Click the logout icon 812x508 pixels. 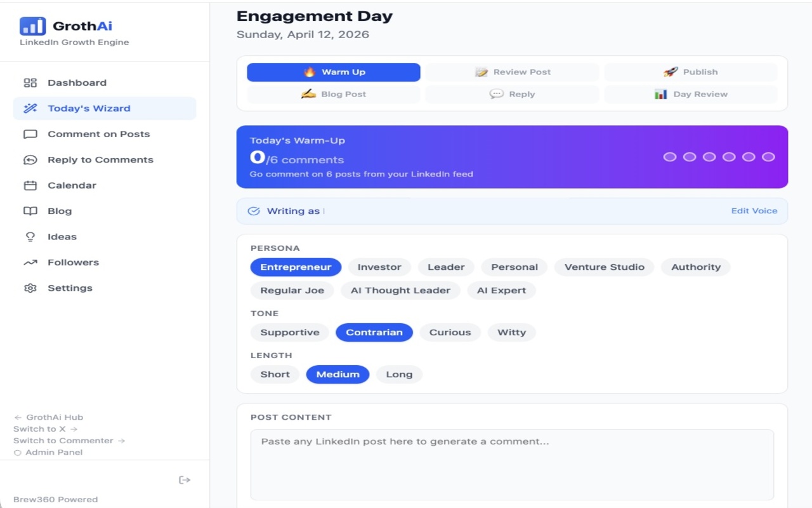[185, 479]
